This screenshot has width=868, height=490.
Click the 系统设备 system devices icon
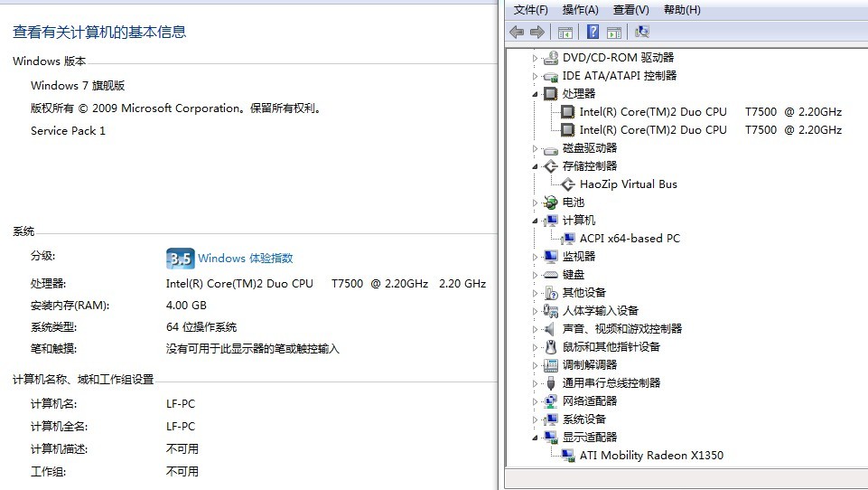(550, 419)
